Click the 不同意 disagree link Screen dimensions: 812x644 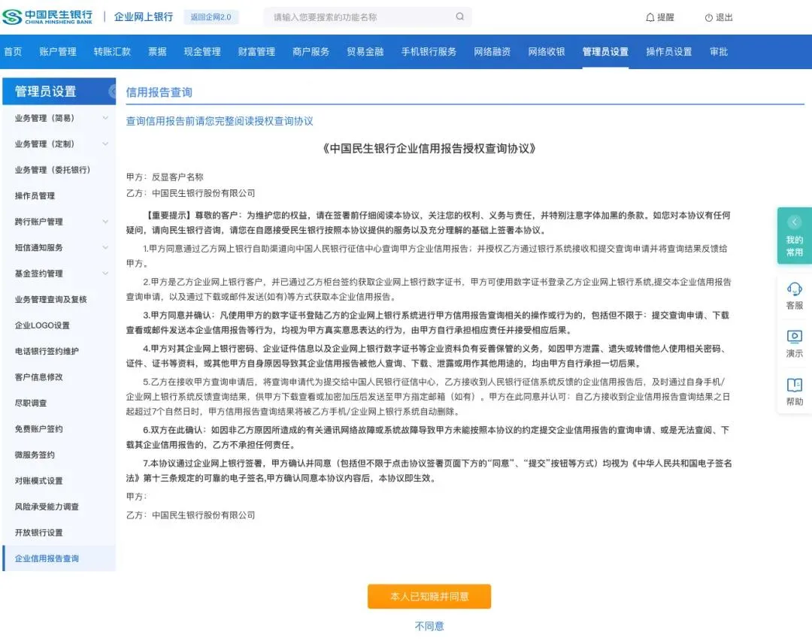(429, 625)
